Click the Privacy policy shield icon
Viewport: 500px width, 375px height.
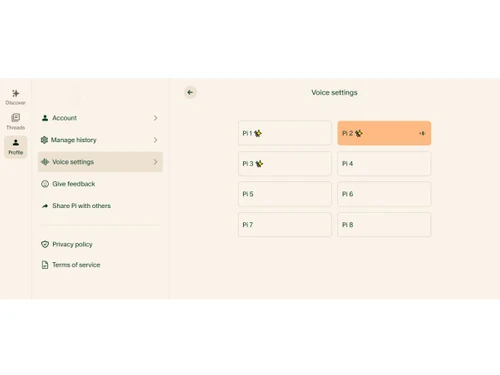45,244
